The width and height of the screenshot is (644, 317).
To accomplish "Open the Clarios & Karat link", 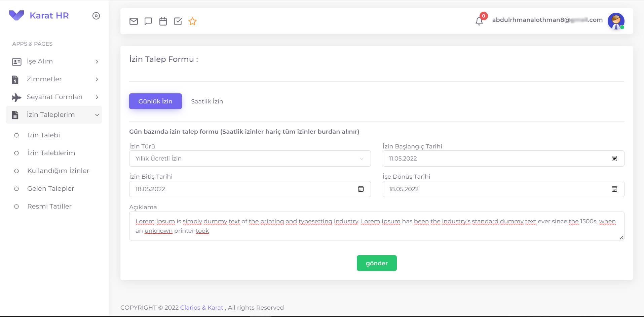I will coord(201,307).
